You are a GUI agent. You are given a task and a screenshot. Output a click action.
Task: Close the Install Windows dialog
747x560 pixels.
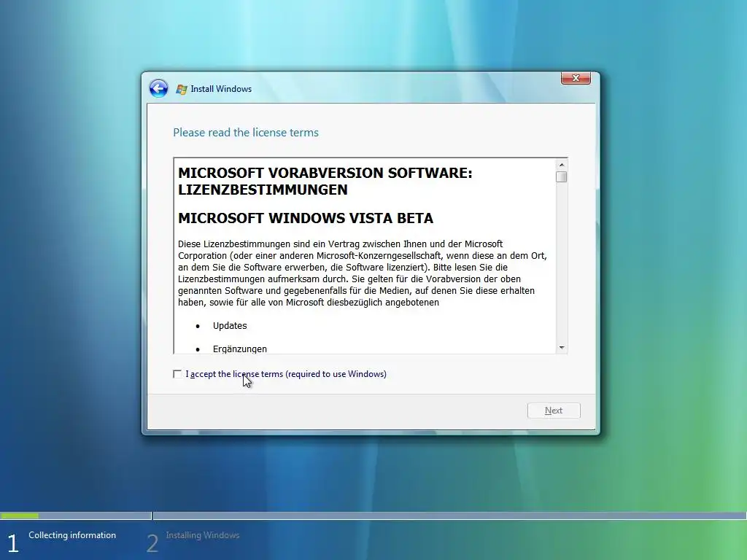[576, 78]
